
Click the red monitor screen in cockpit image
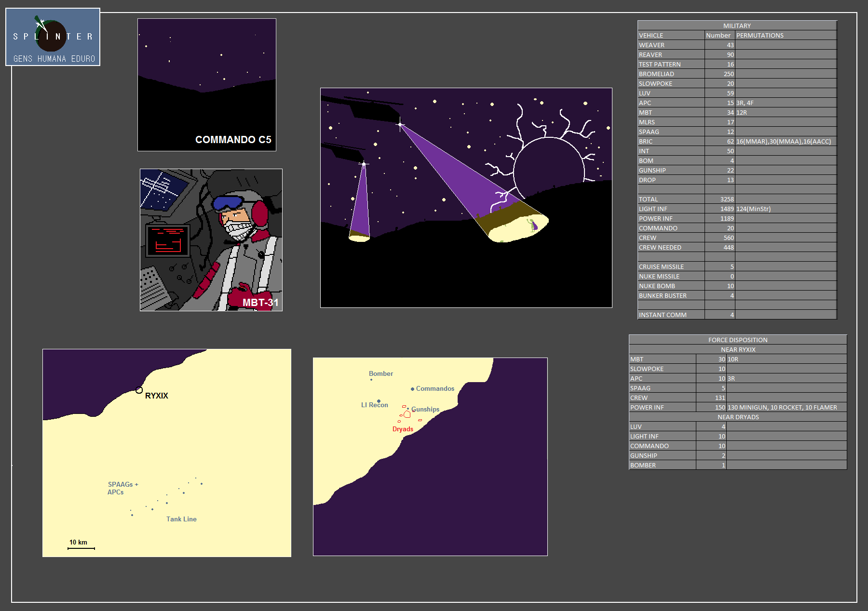tap(167, 240)
